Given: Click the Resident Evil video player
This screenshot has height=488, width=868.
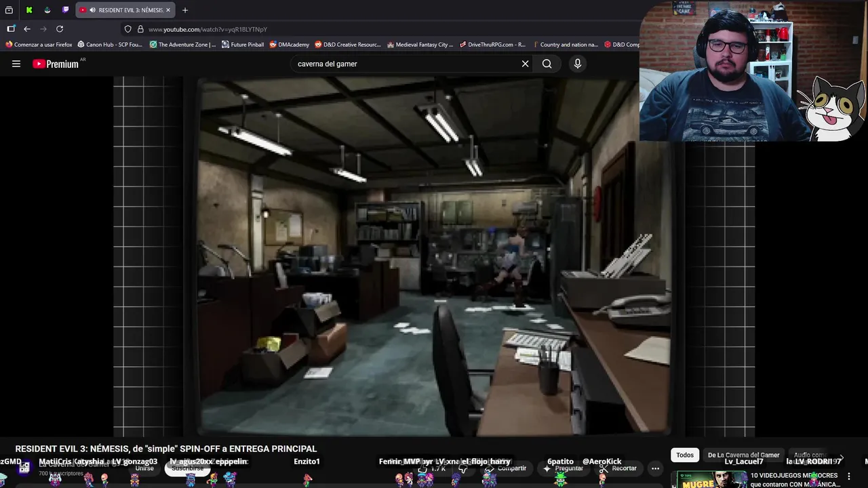Looking at the screenshot, I should [434, 256].
